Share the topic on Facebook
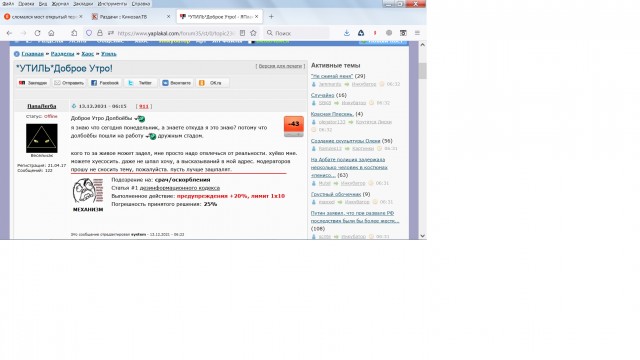 click(105, 83)
